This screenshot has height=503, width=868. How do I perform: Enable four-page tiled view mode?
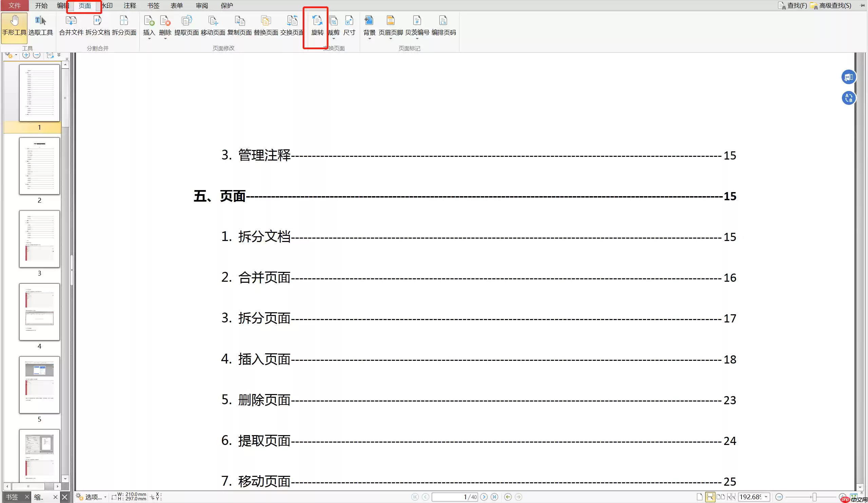click(x=732, y=497)
